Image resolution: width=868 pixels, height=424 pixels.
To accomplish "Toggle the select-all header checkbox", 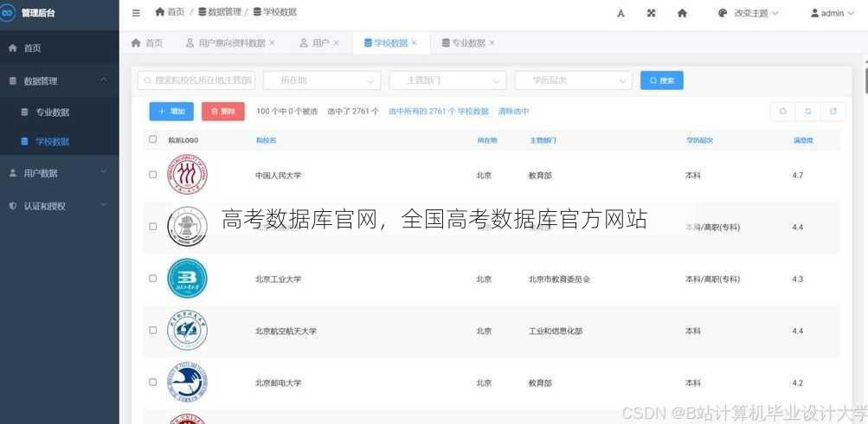I will (x=153, y=139).
